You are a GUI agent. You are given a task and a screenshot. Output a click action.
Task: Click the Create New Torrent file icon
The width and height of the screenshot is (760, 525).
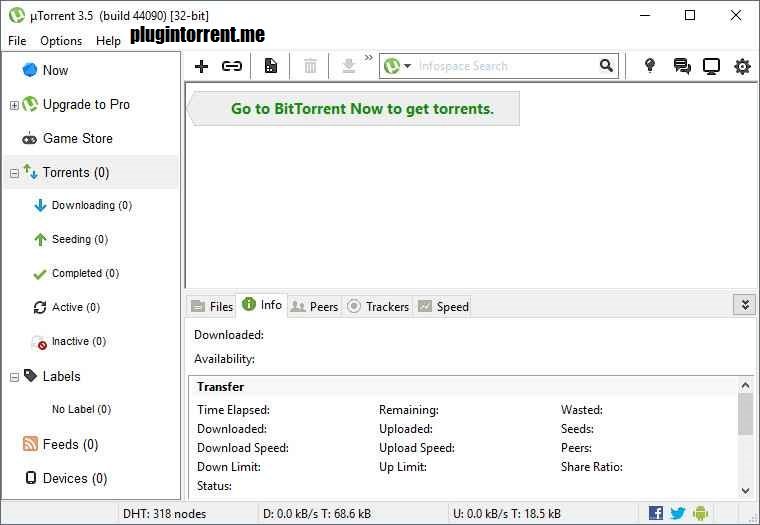click(270, 66)
